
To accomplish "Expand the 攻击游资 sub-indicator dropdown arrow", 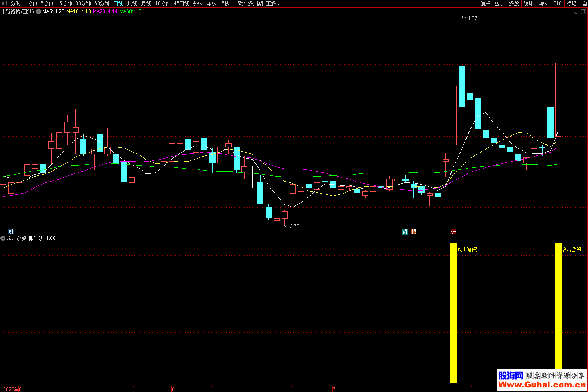I will pos(3,238).
